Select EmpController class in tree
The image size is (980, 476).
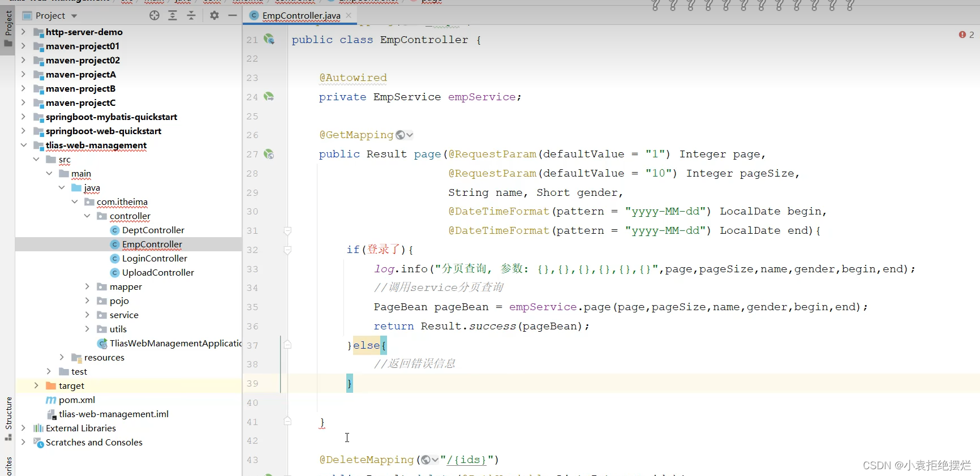pyautogui.click(x=152, y=245)
